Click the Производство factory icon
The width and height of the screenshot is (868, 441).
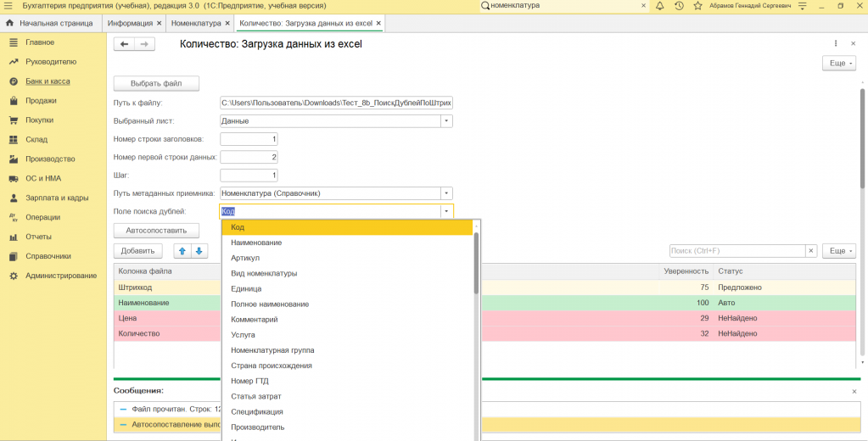coord(14,159)
